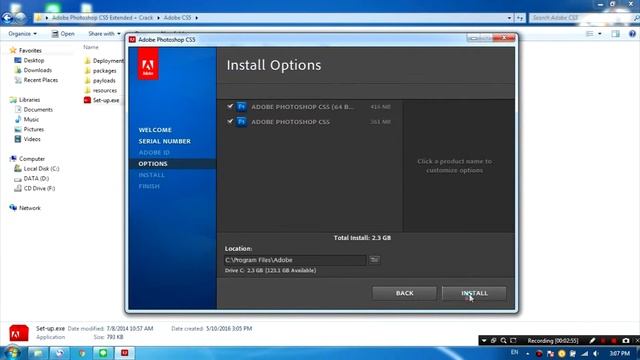Click Favorites header in navigation pane

click(25, 51)
